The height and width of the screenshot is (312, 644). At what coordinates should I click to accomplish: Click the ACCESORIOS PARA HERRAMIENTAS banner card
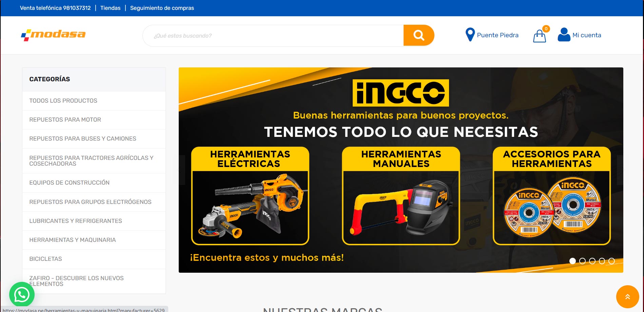click(552, 196)
